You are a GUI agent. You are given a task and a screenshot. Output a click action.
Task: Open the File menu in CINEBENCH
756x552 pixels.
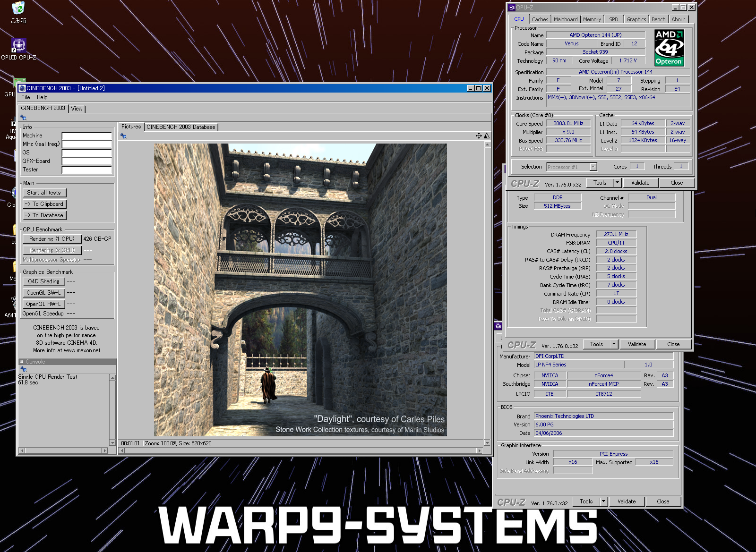[26, 97]
